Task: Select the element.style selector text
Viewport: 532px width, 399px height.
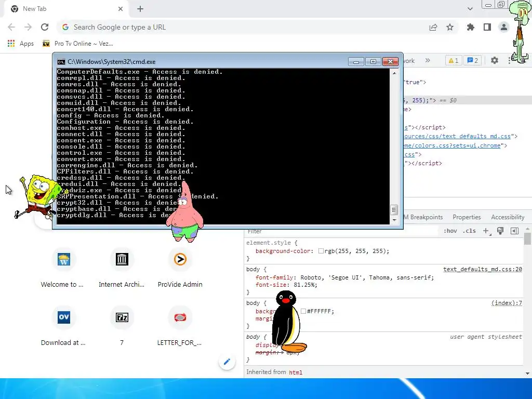Action: click(269, 243)
